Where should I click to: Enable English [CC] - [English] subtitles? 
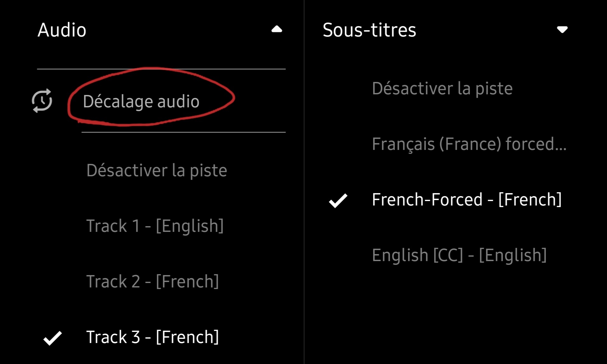click(459, 255)
